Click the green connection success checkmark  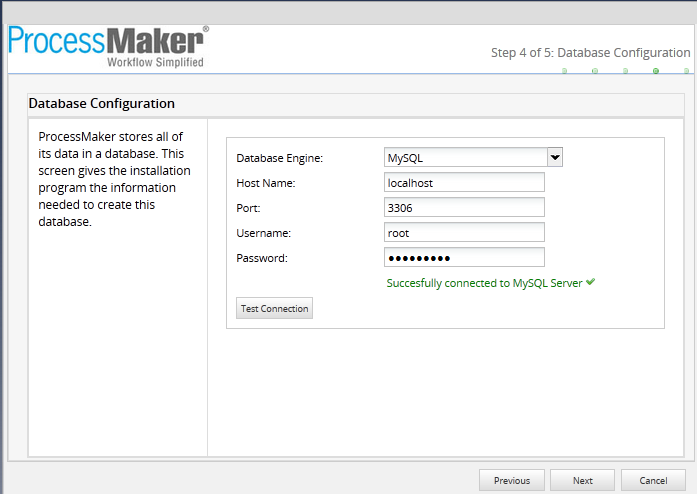[x=591, y=282]
